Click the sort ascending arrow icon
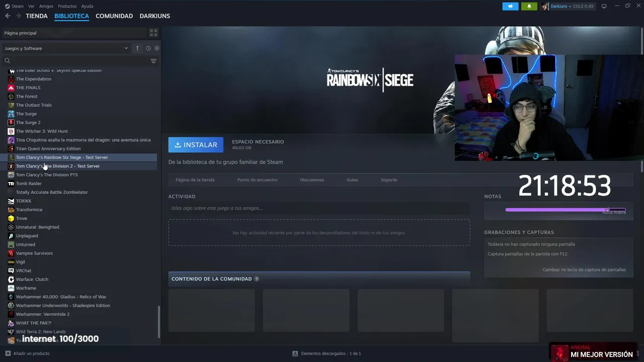The width and height of the screenshot is (644, 362). tap(137, 48)
